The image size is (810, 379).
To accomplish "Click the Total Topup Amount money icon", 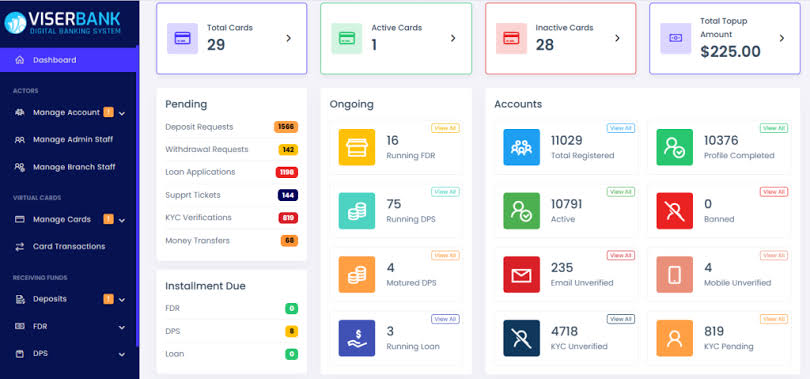I will click(x=676, y=38).
